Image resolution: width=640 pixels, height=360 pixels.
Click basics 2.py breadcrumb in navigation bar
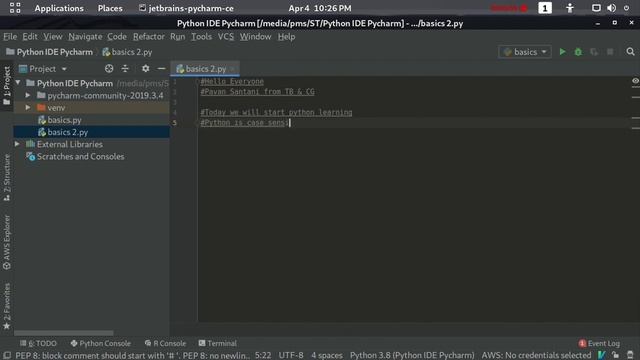pyautogui.click(x=127, y=52)
